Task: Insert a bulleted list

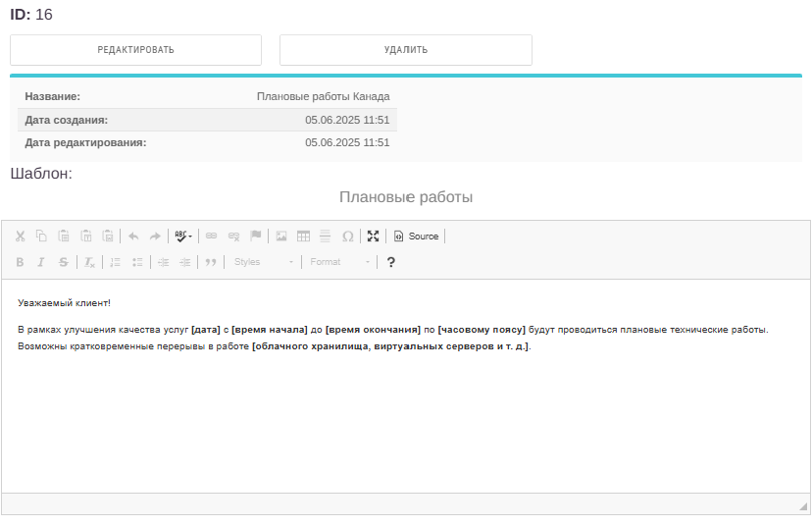Action: pyautogui.click(x=137, y=262)
